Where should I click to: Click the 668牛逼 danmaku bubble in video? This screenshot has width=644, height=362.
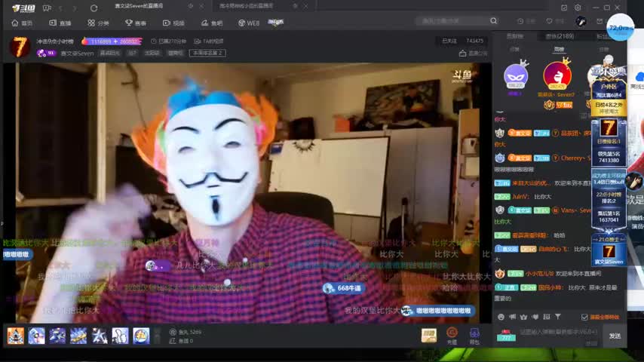point(343,288)
